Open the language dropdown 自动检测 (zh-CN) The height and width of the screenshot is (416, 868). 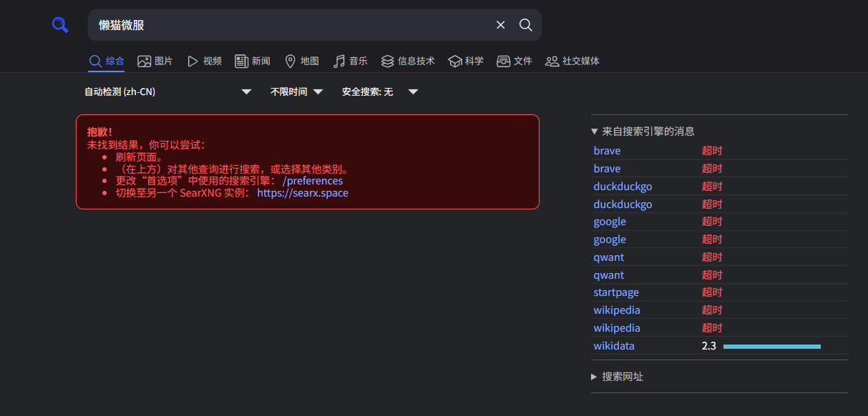[167, 91]
